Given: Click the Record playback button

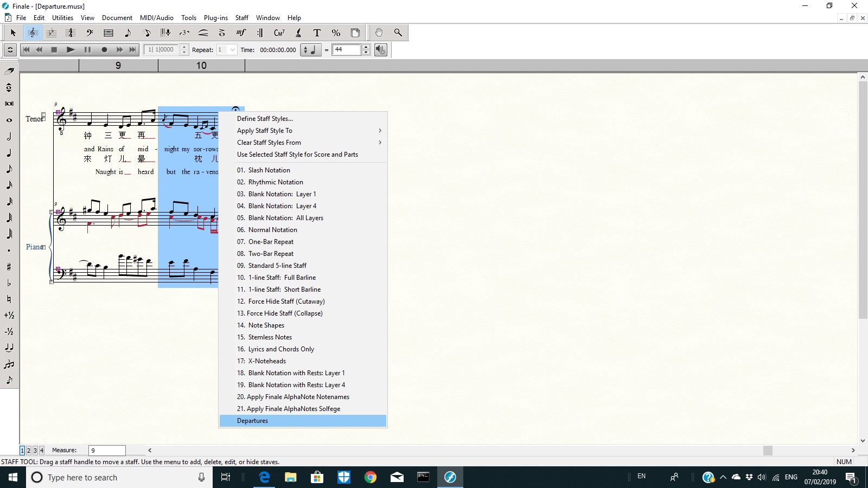Looking at the screenshot, I should (104, 50).
